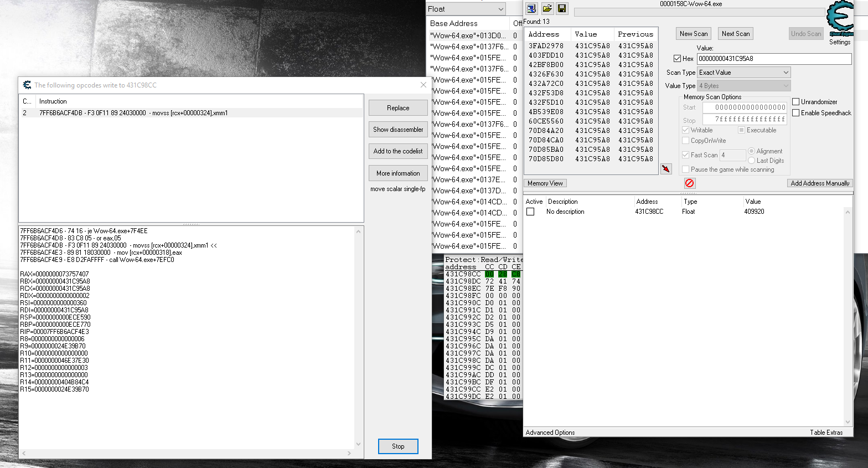Click the save floppy disk icon
868x468 pixels.
pos(562,8)
